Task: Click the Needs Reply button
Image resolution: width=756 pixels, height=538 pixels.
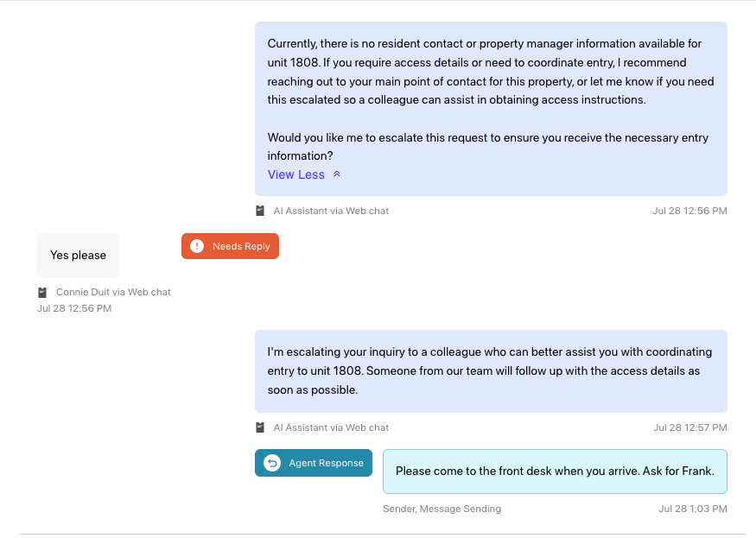Action: tap(230, 246)
